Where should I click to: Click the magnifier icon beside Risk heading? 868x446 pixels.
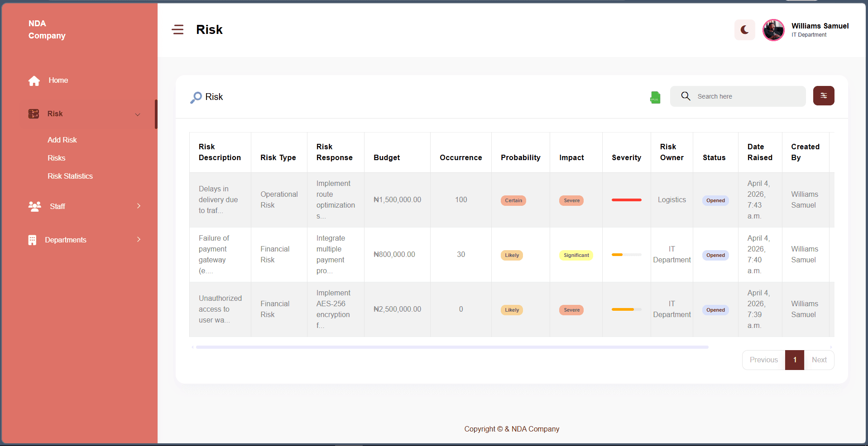(196, 97)
